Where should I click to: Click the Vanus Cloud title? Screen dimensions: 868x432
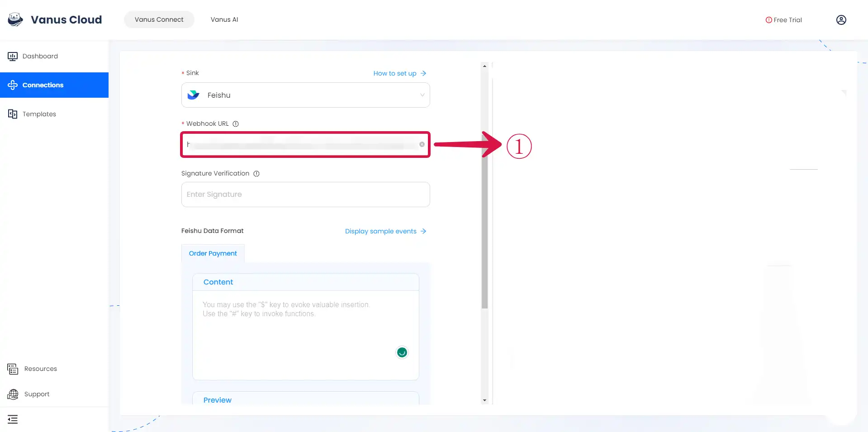pos(66,19)
